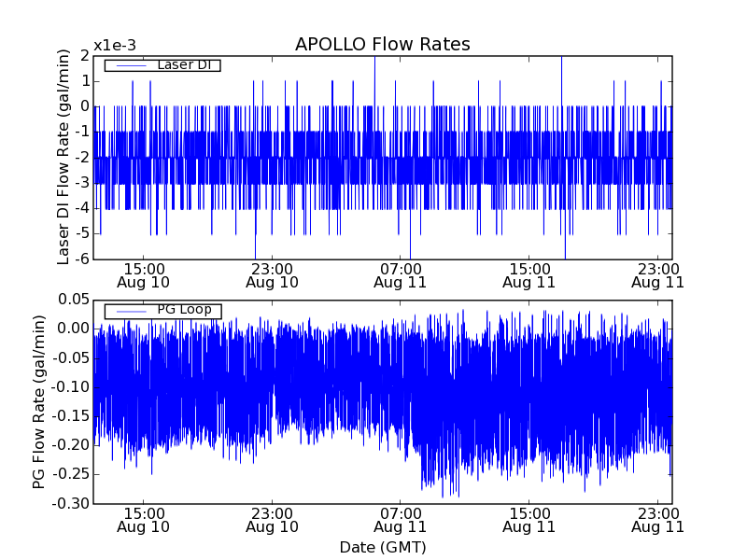
Task: Click the blue line sample in Laser DI legend
Action: pyautogui.click(x=129, y=65)
